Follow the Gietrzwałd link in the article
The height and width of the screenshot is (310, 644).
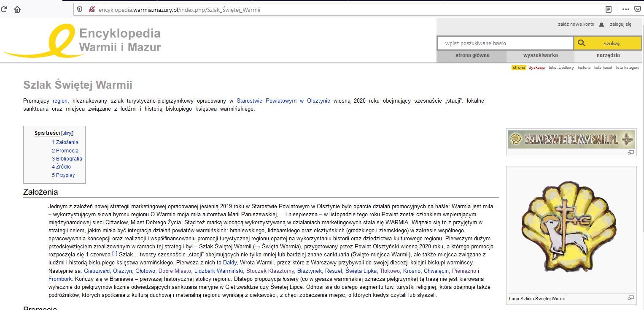point(97,271)
